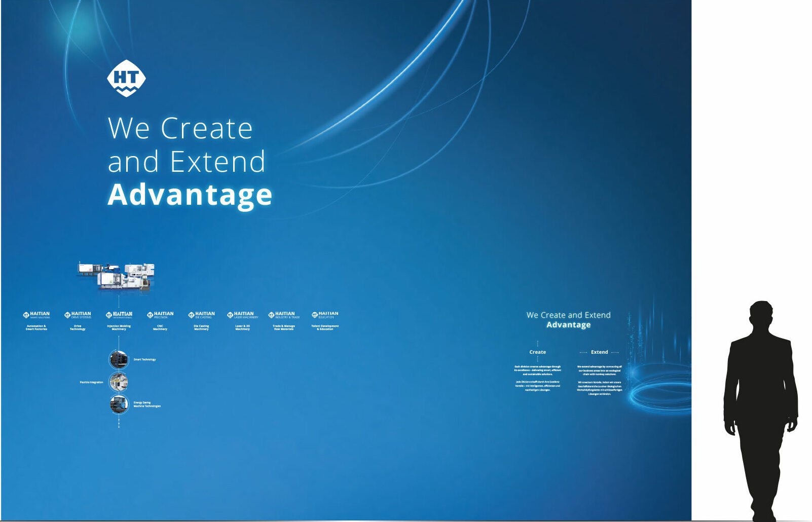812x522 pixels.
Task: Open the Haitian International logo
Action: (x=119, y=315)
